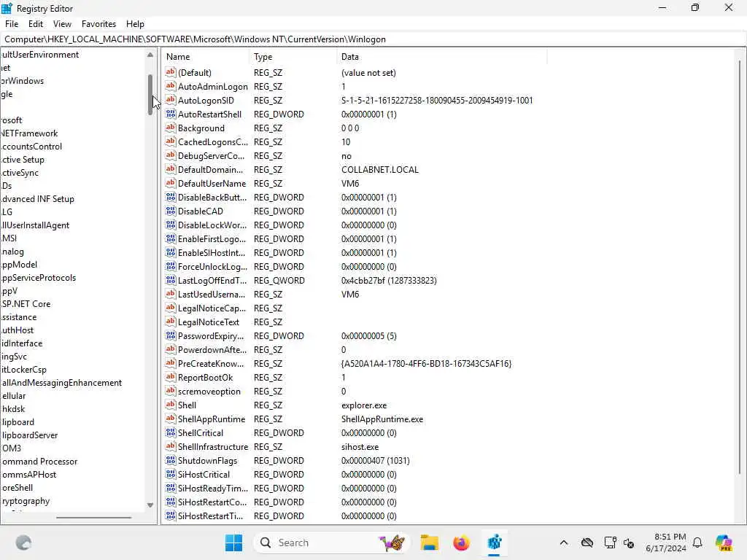Select the NETFramework tree key
This screenshot has height=560, width=747.
click(29, 133)
